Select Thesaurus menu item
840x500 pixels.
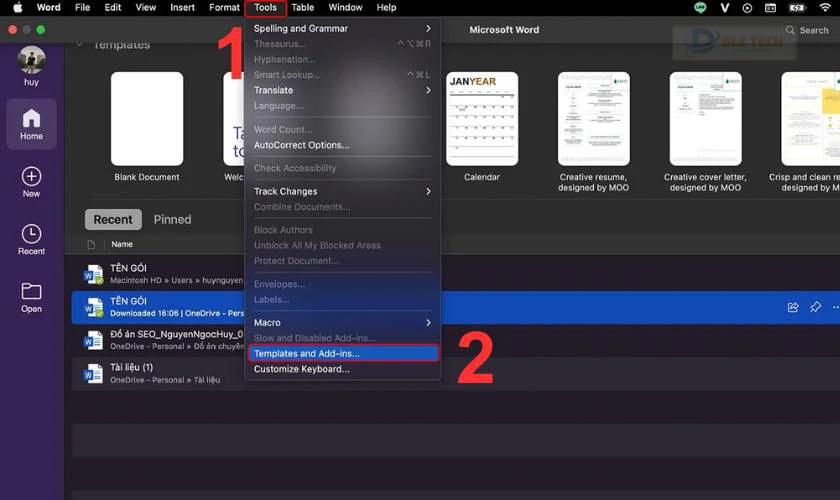343,44
